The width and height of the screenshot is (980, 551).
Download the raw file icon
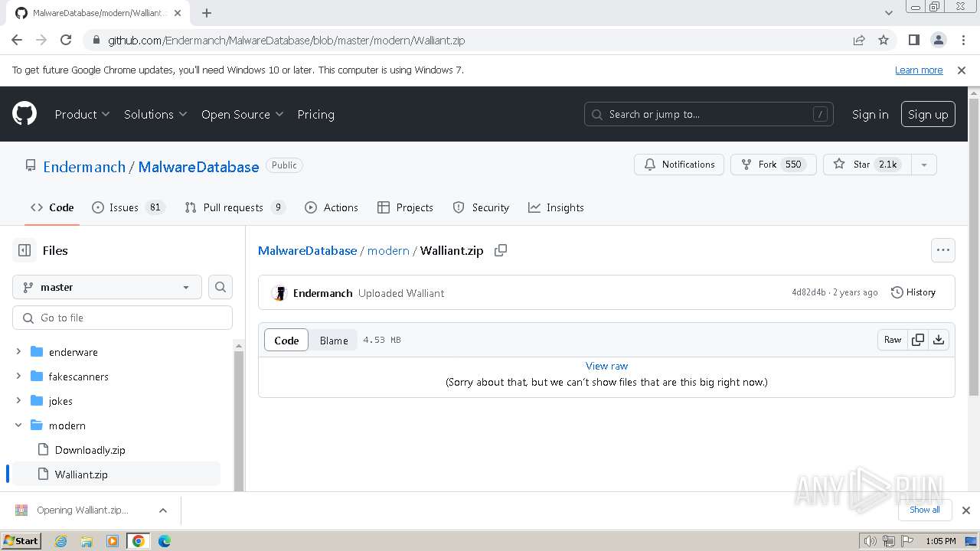(x=939, y=340)
